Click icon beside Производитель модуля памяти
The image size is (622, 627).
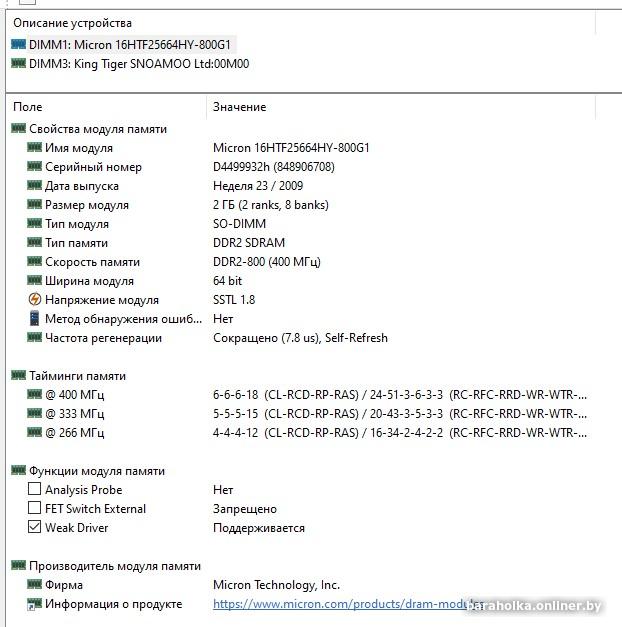click(18, 565)
